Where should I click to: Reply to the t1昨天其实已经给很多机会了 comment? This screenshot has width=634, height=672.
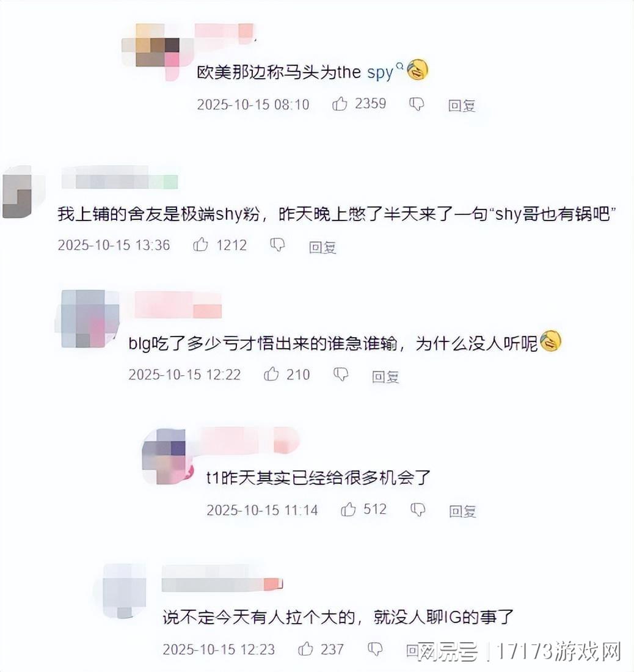click(462, 511)
